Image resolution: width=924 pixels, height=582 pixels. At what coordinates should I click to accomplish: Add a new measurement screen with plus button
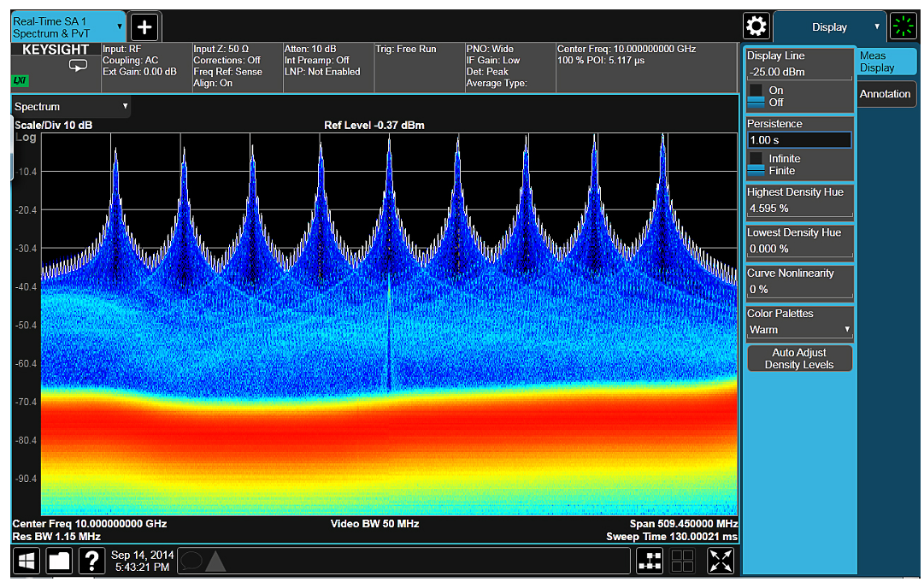click(144, 27)
